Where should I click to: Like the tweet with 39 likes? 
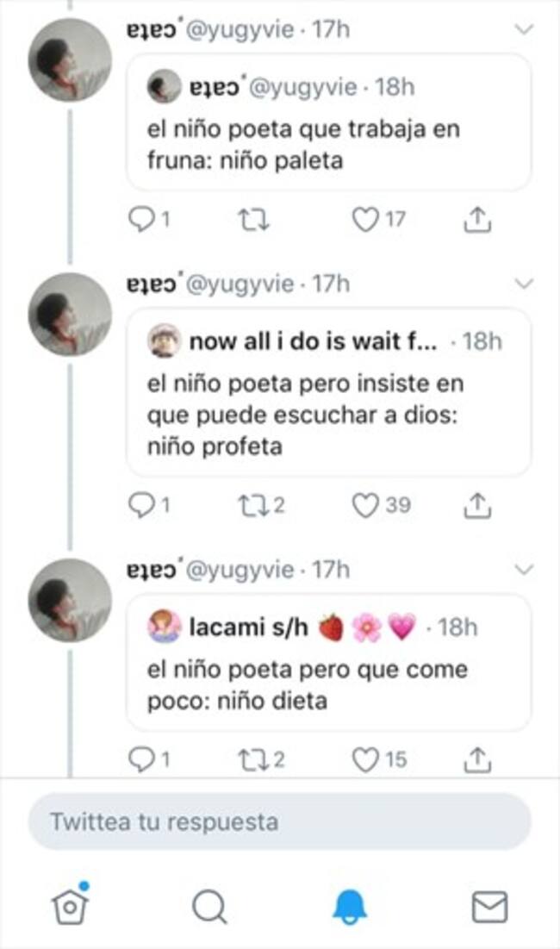point(366,506)
